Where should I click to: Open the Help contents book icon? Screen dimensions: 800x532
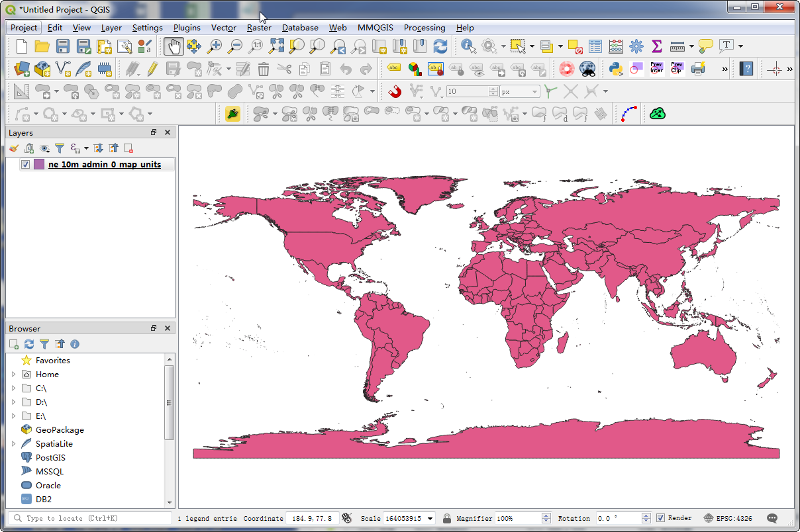click(746, 68)
